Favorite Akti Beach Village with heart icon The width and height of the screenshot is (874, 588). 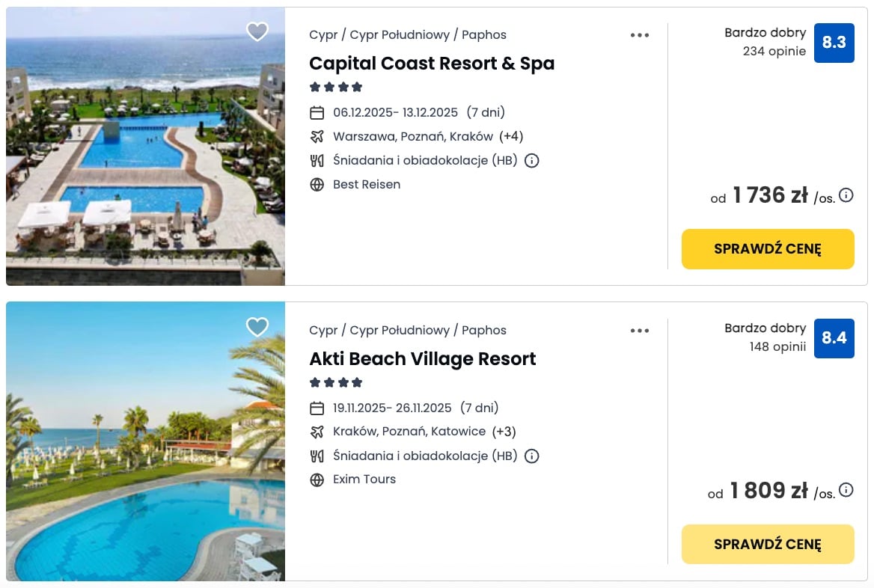(257, 327)
